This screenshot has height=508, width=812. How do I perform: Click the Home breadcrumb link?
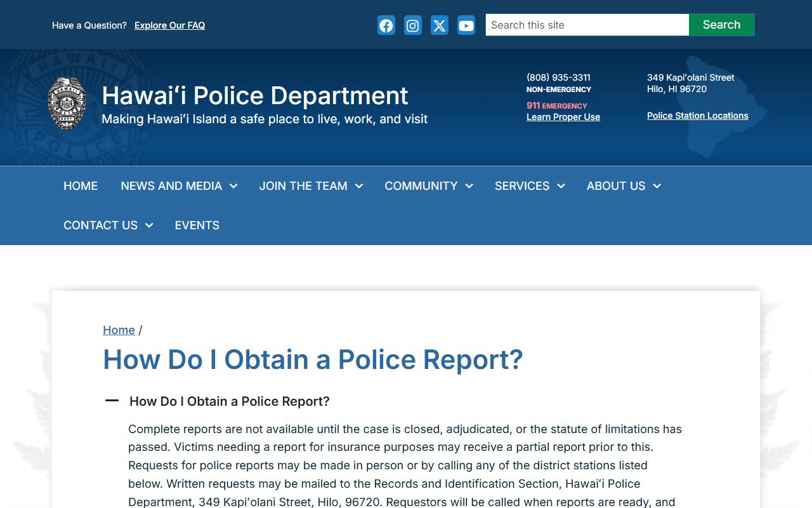point(119,330)
